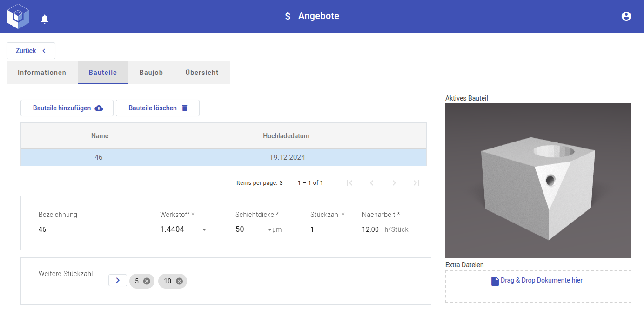Open the notifications bell
This screenshot has width=644, height=317.
[45, 19]
